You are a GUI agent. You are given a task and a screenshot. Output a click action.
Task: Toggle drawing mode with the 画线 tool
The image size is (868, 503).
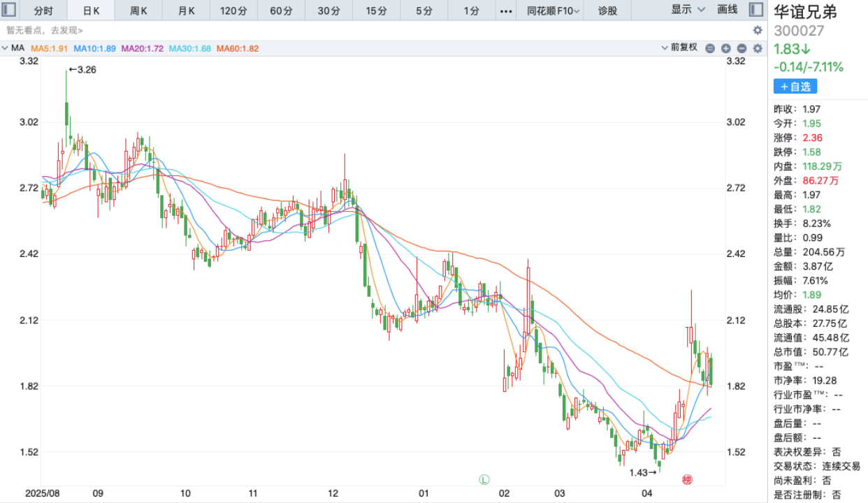(727, 10)
